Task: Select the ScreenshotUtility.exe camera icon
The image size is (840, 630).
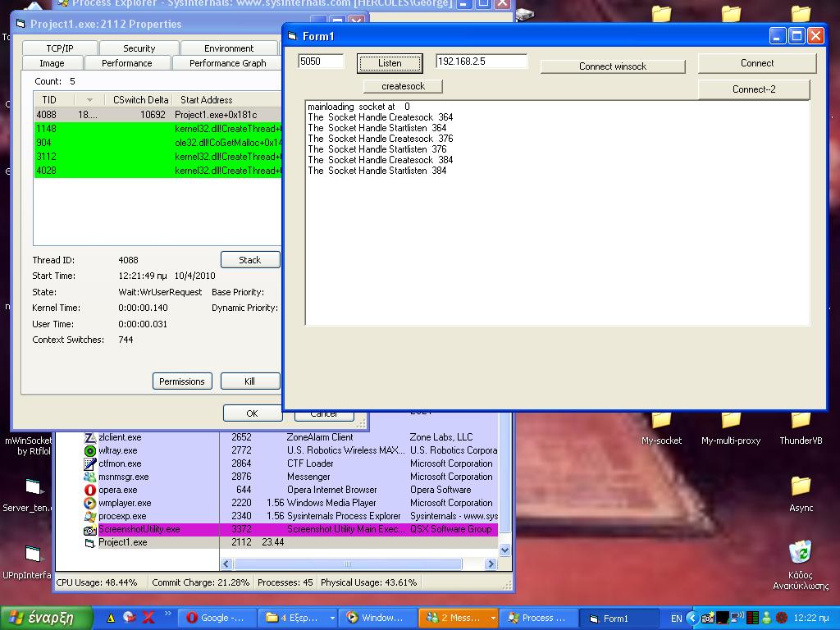Action: pyautogui.click(x=90, y=530)
